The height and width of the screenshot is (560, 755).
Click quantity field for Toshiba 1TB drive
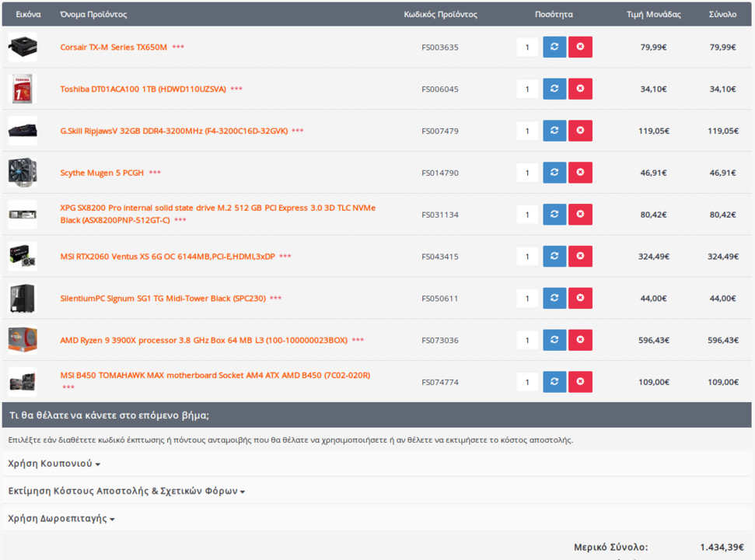[527, 89]
